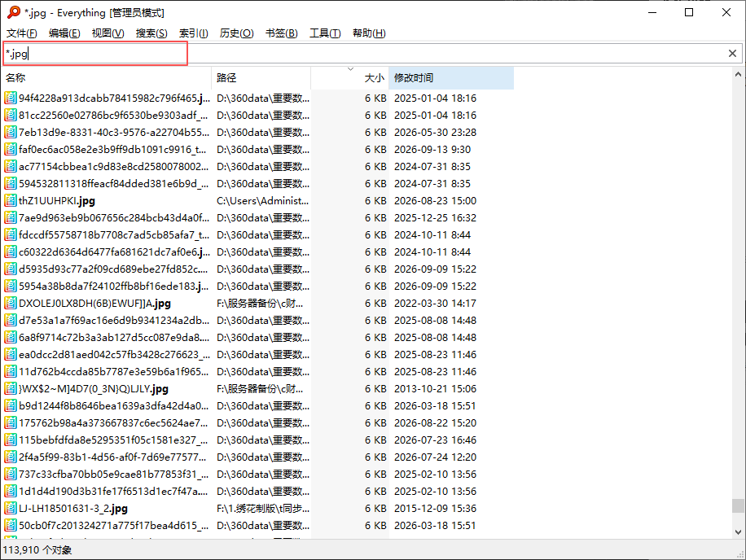Screen dimensions: 746x560
Task: Open the 书签(B) menu
Action: (x=281, y=33)
